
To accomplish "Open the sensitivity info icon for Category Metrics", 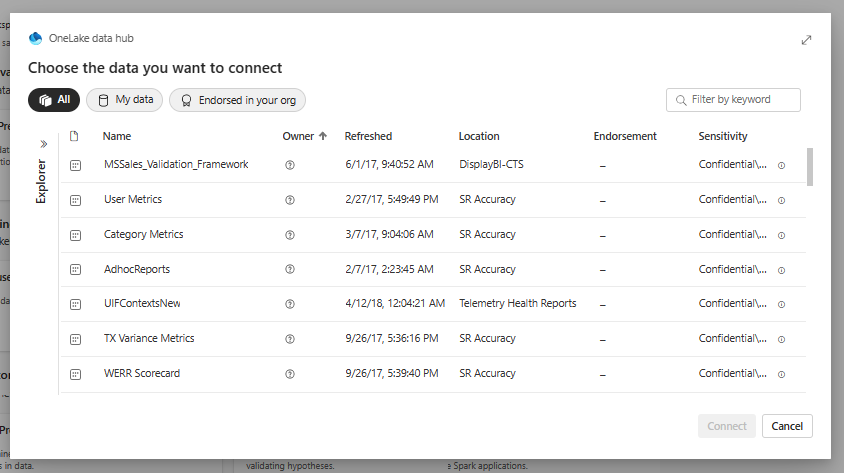I will (x=782, y=236).
